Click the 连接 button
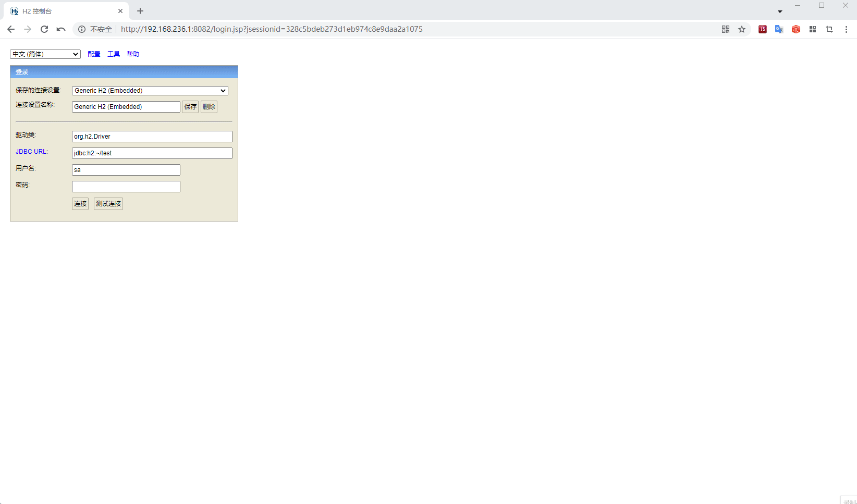The height and width of the screenshot is (504, 857). tap(80, 204)
